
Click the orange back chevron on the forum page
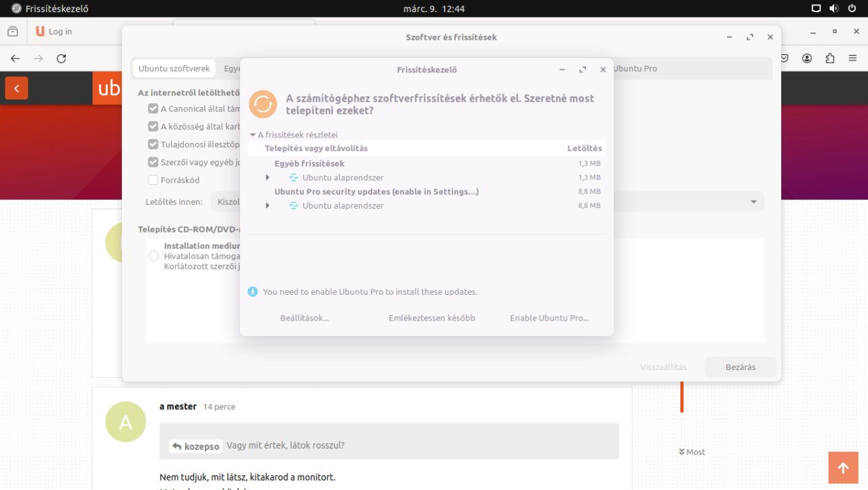(16, 88)
